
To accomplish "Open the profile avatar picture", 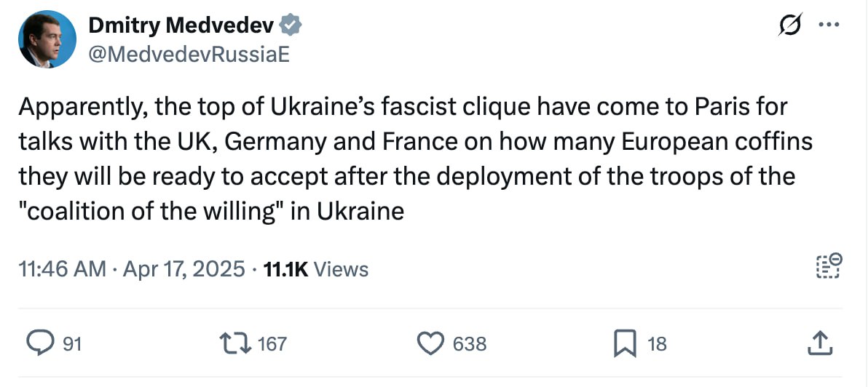I will tap(47, 40).
